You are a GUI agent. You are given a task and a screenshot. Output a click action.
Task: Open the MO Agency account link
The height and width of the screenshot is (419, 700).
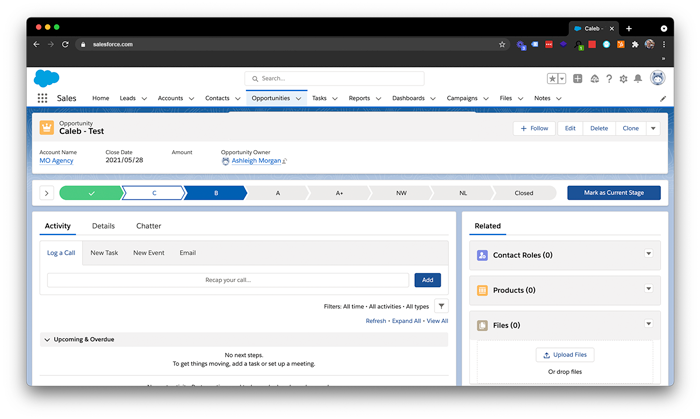56,161
